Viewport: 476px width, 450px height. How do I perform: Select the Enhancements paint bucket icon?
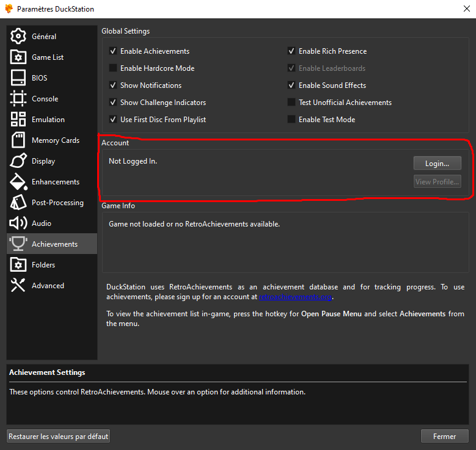(x=18, y=181)
